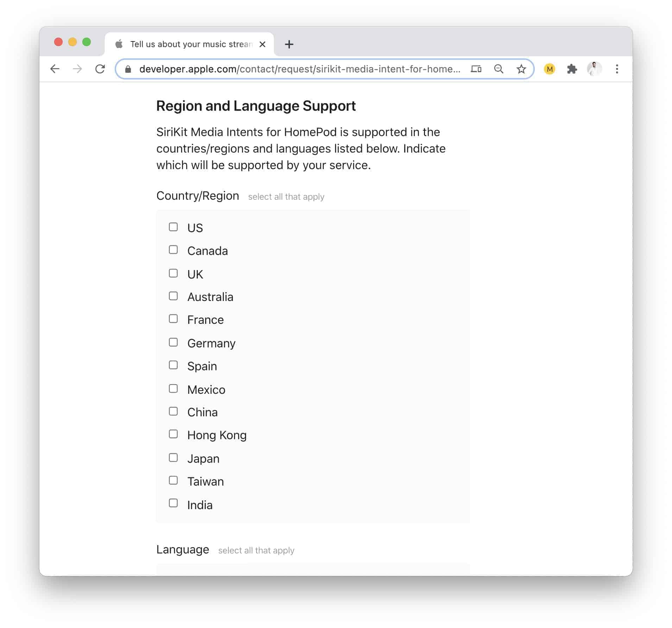The height and width of the screenshot is (628, 672).
Task: Open the yellow M extension icon
Action: click(549, 69)
